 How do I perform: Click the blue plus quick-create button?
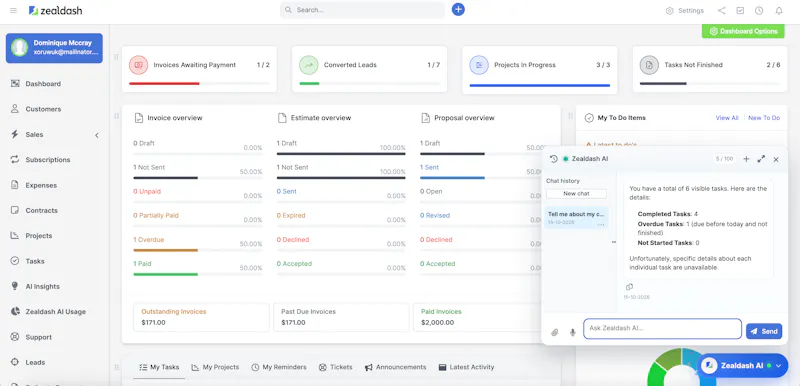coord(458,9)
